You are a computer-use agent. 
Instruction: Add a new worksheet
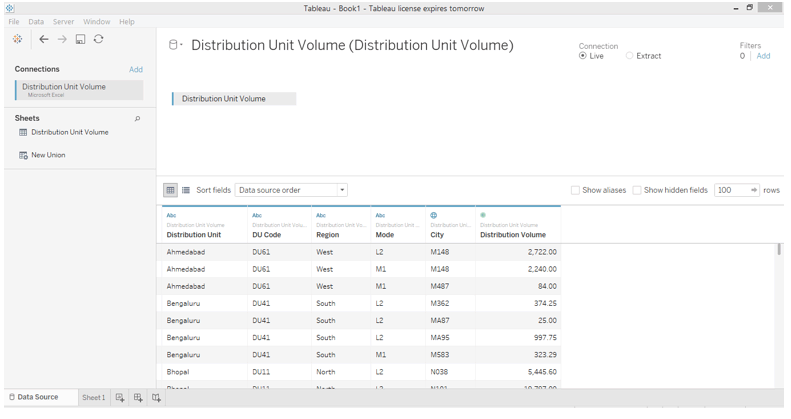(x=120, y=398)
